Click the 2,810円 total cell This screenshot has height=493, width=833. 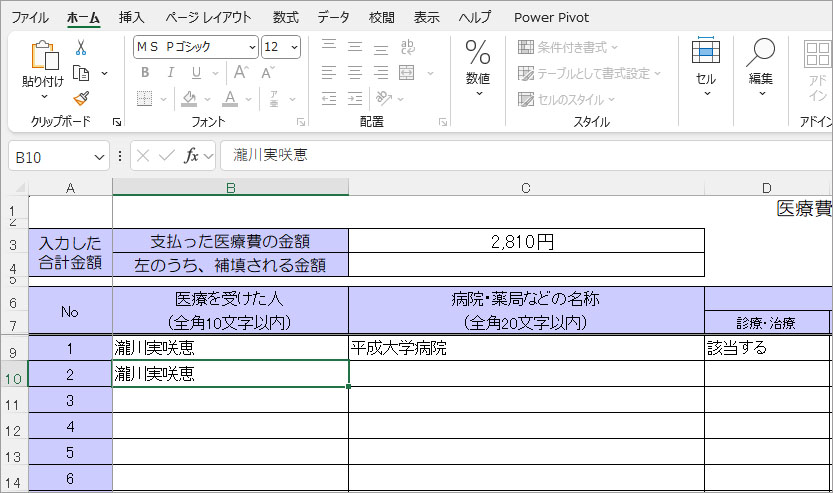(x=526, y=241)
